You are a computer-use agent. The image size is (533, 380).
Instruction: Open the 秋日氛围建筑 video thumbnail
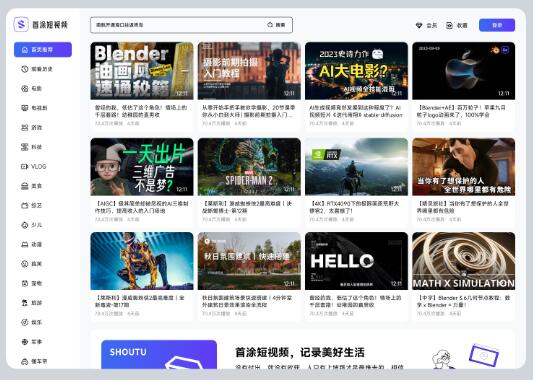(x=249, y=261)
